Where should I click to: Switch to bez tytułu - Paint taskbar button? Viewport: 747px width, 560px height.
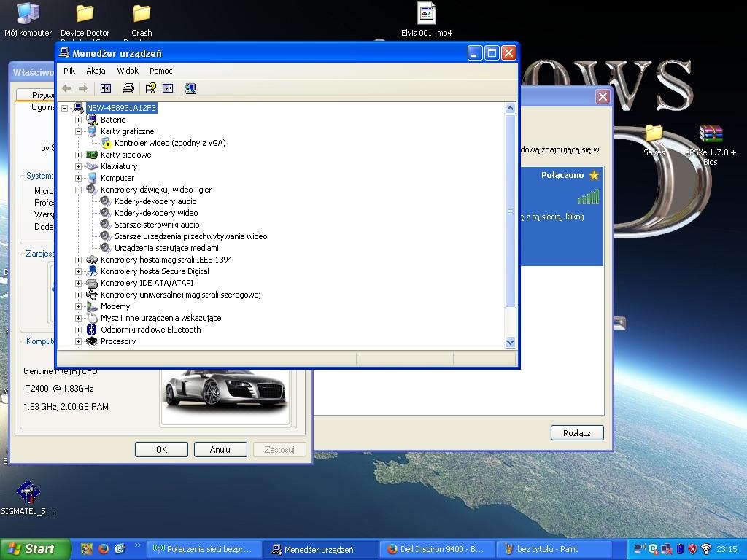pos(554,550)
